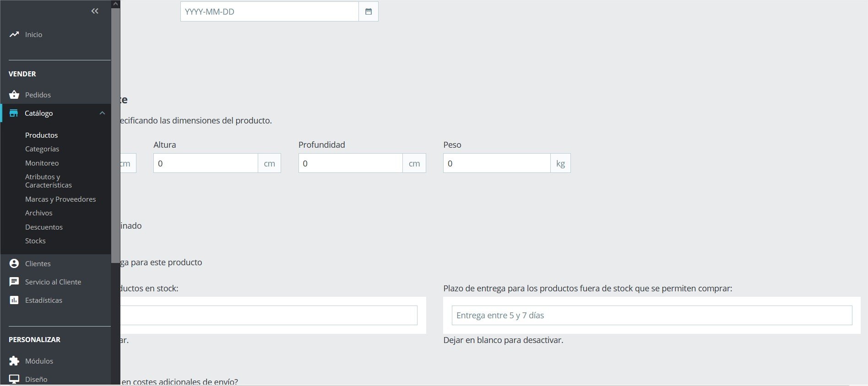This screenshot has width=868, height=386.
Task: Go to Marcas y Proveedores
Action: [x=60, y=199]
